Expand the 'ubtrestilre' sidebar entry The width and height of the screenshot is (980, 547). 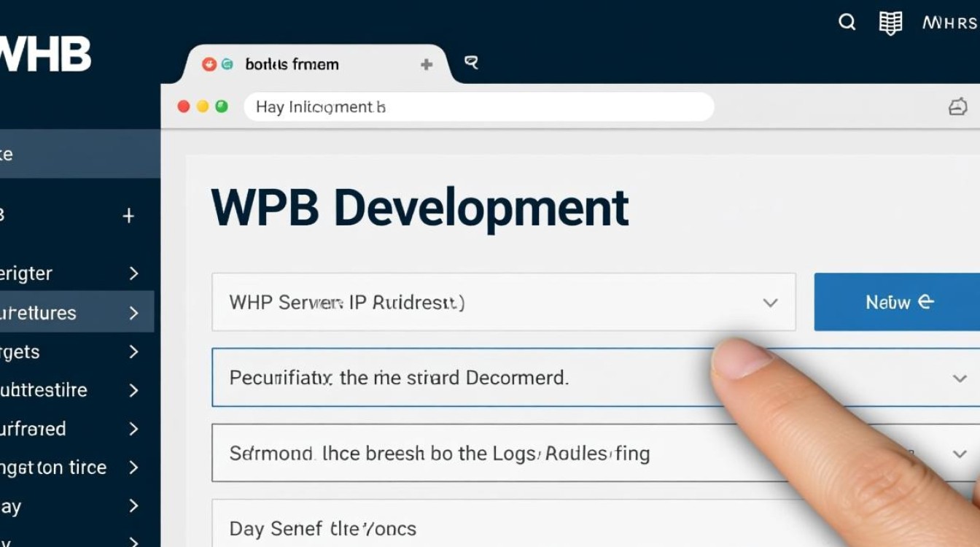[x=134, y=390]
